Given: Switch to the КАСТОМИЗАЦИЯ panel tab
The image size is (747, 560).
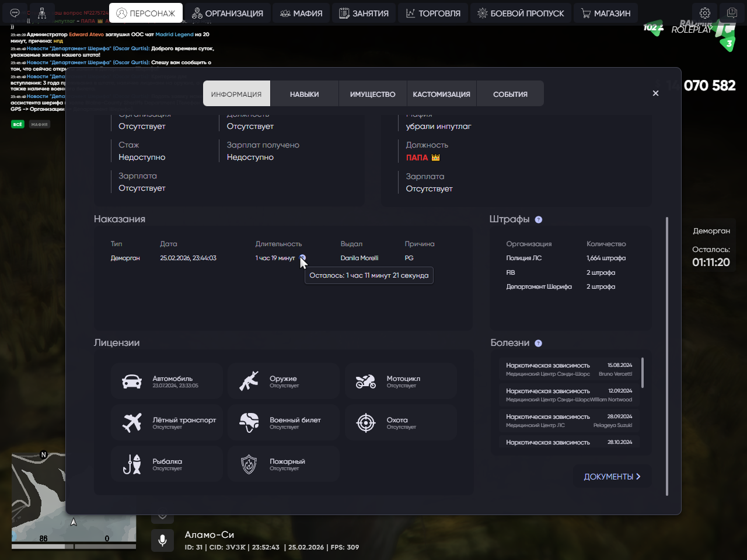Looking at the screenshot, I should 441,94.
